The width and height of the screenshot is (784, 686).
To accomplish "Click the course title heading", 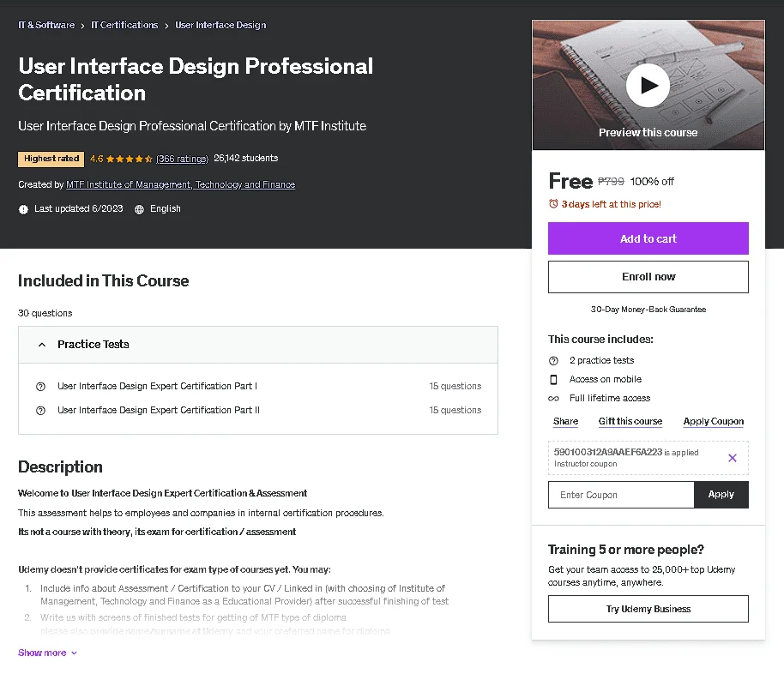I will tap(196, 80).
